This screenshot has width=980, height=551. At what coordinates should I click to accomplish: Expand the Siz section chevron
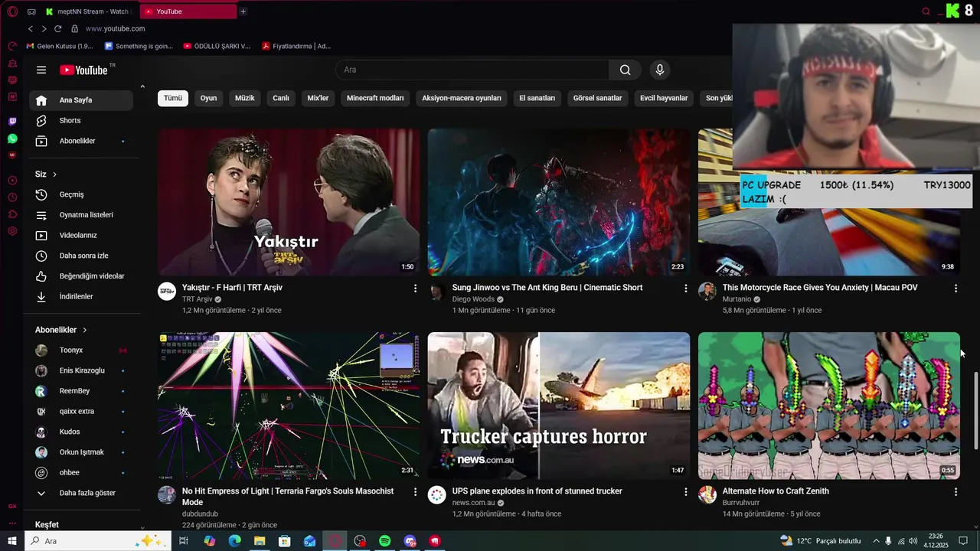click(54, 174)
